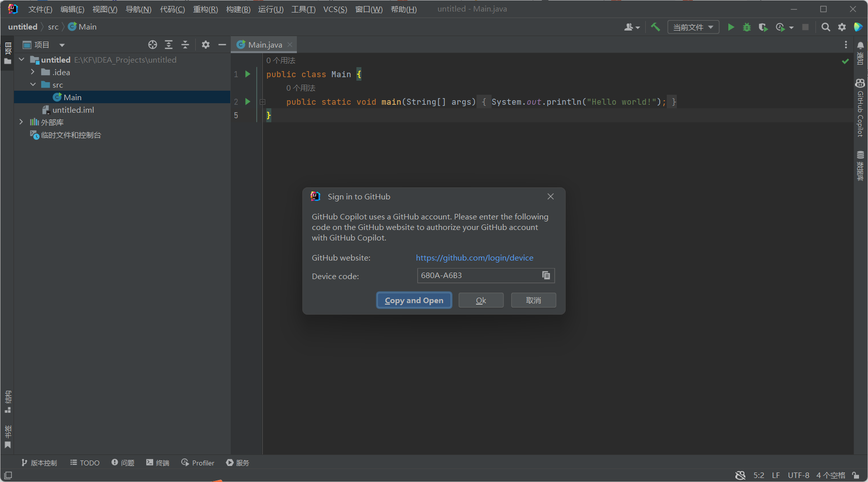Image resolution: width=868 pixels, height=482 pixels.
Task: Open 版本控制 tool window
Action: click(39, 462)
